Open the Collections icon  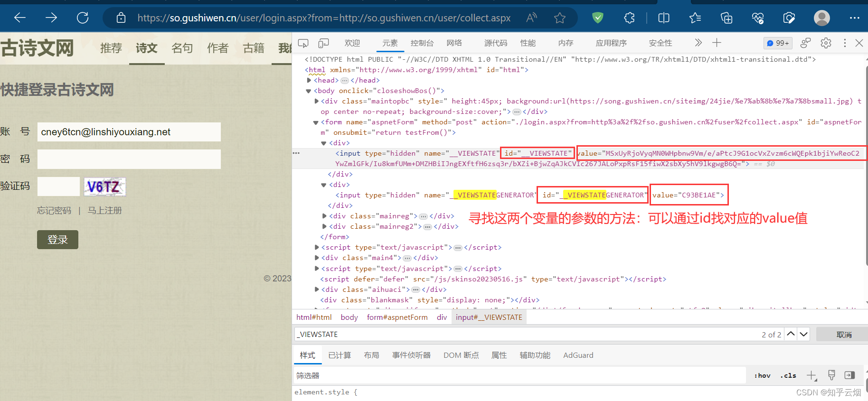point(726,18)
